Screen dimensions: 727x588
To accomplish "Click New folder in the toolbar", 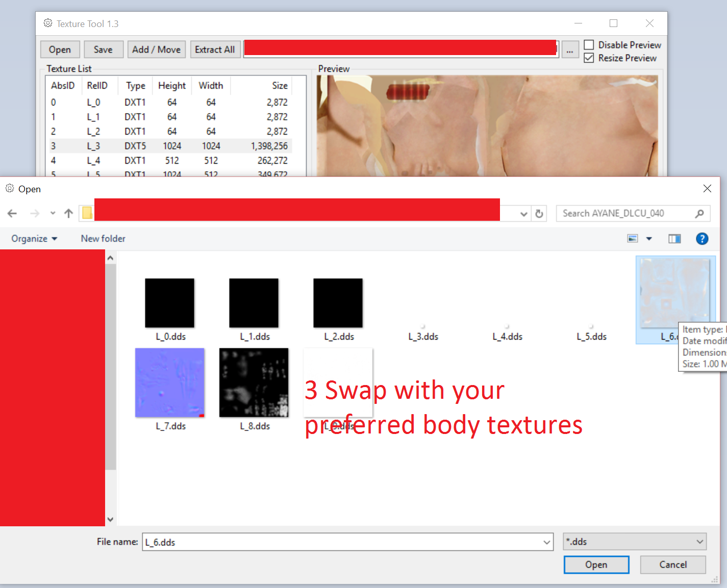I will coord(103,239).
